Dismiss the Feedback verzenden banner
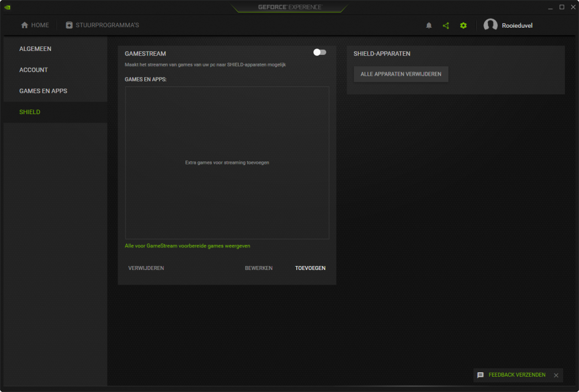Screen dimensions: 579x392 click(x=556, y=375)
